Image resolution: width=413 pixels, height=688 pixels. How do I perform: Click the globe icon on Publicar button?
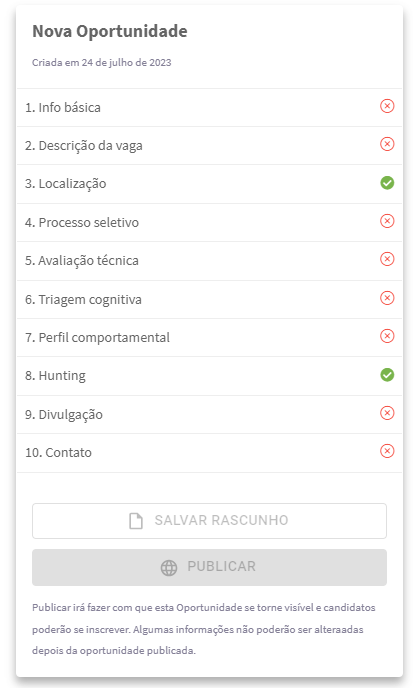169,568
